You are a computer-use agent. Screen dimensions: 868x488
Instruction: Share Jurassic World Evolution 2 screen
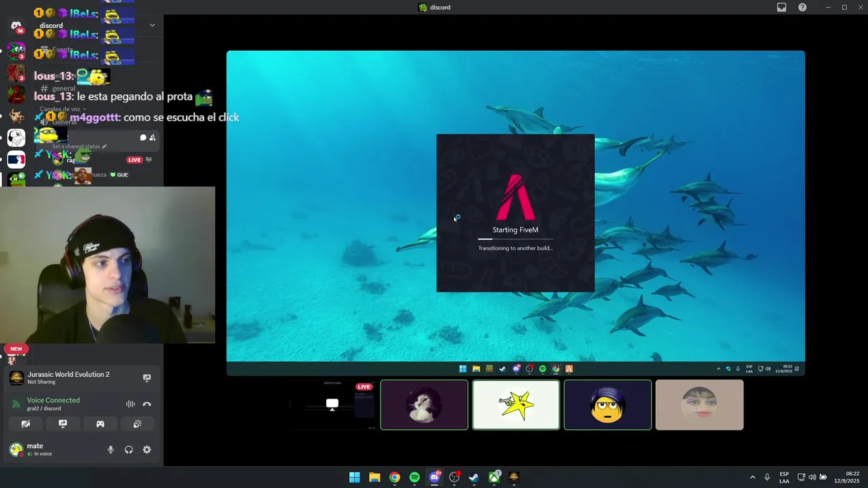tap(146, 378)
